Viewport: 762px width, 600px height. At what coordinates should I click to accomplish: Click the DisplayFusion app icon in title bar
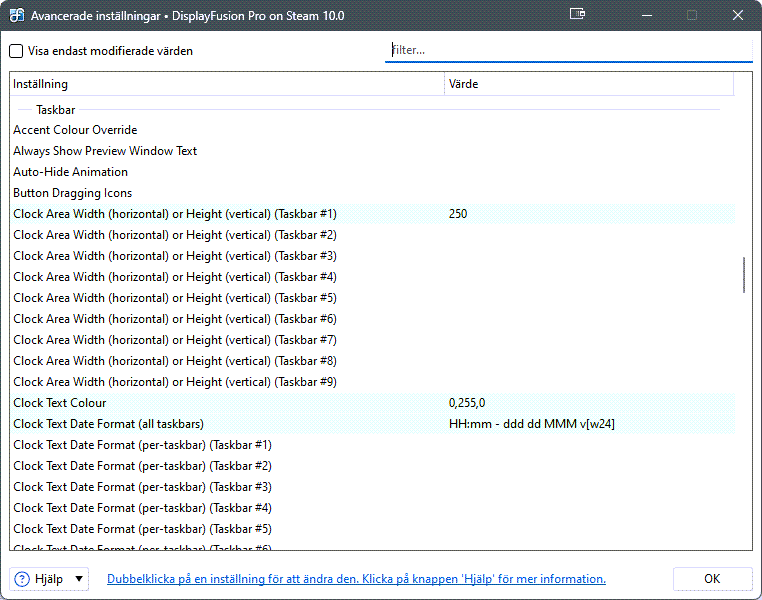pyautogui.click(x=17, y=15)
